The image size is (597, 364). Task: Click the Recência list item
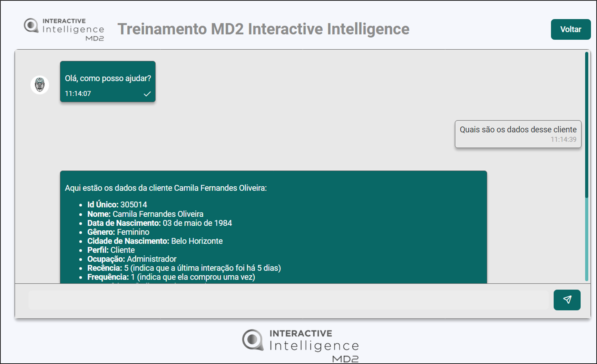click(x=184, y=268)
